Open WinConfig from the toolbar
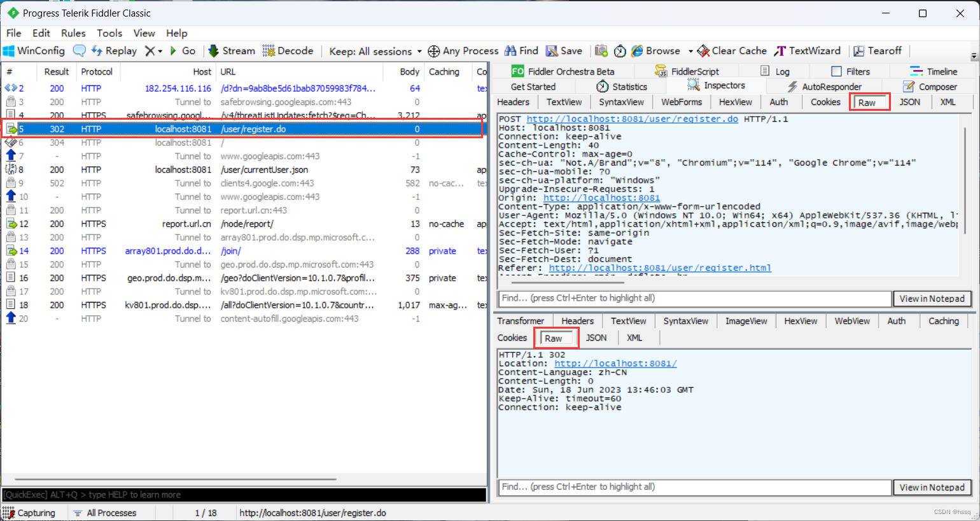 coord(34,51)
